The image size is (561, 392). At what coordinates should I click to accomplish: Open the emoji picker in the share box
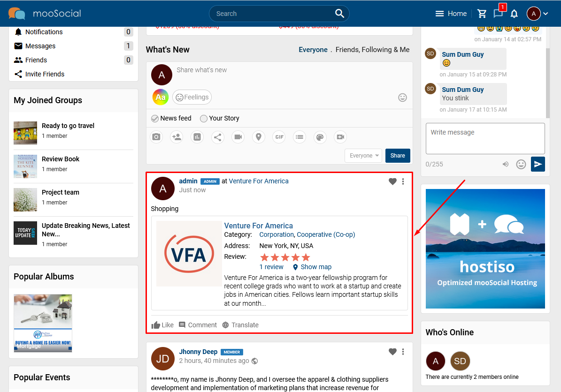[x=402, y=98]
